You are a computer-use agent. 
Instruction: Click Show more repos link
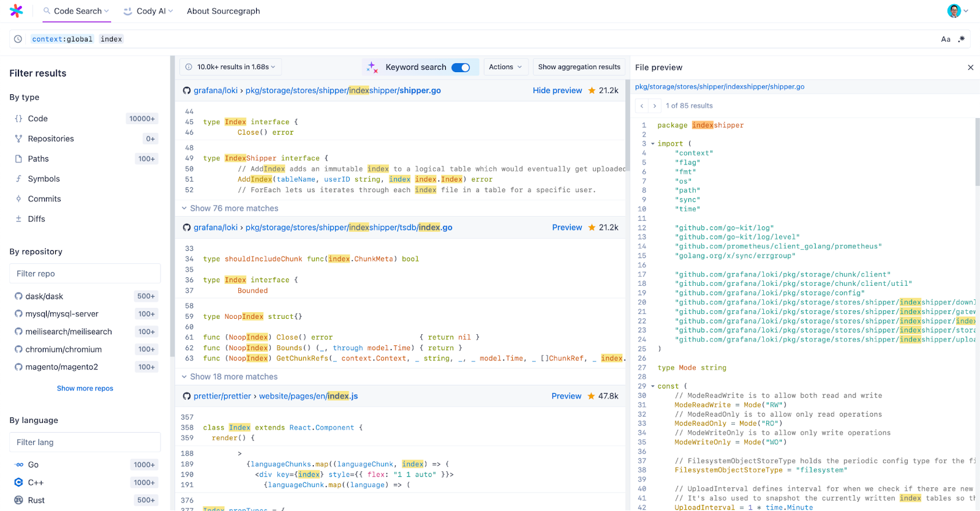85,389
